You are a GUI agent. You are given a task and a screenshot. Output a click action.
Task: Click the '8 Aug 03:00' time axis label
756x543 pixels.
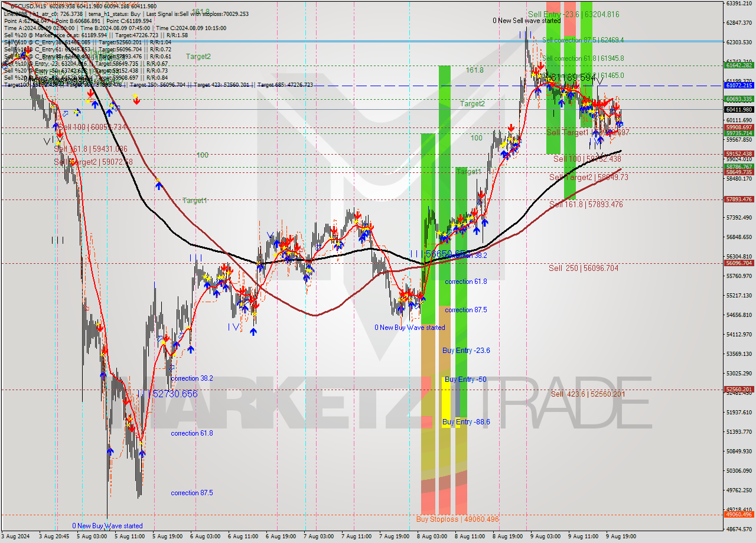point(432,537)
